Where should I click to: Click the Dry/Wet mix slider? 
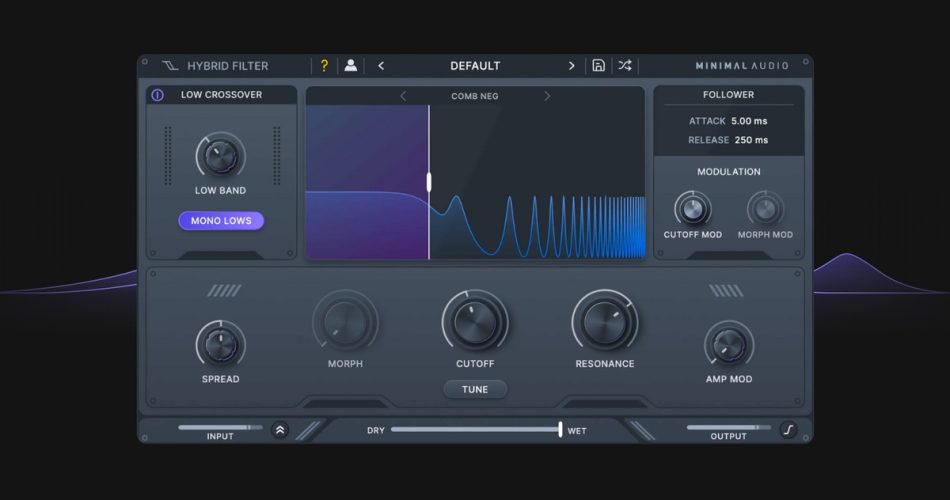pos(475,430)
